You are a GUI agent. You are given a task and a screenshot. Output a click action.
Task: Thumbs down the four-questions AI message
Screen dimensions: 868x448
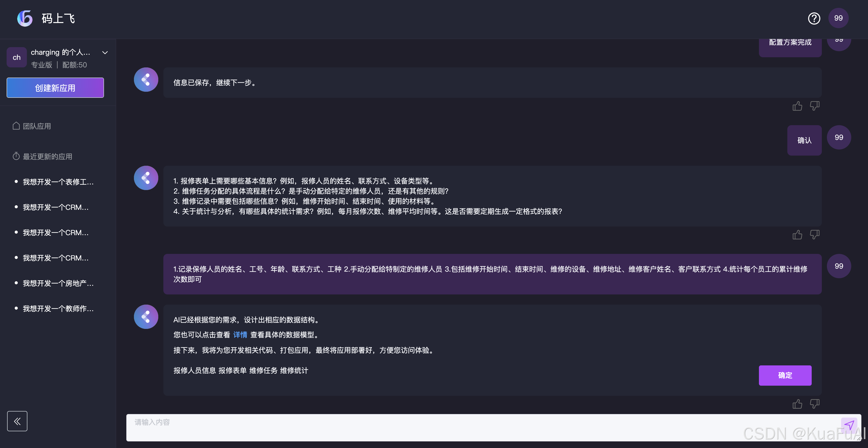(x=814, y=235)
